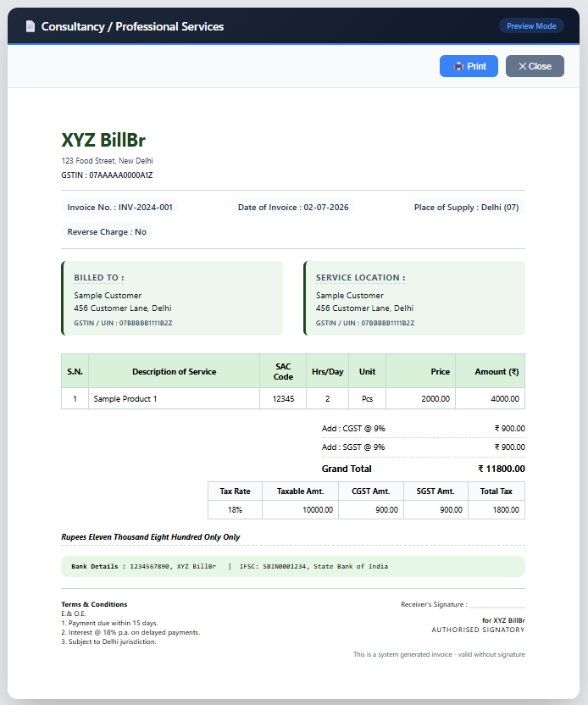Screen dimensions: 588x705
Task: Click the 'SERVICE LOCATION :' heading
Action: click(361, 278)
